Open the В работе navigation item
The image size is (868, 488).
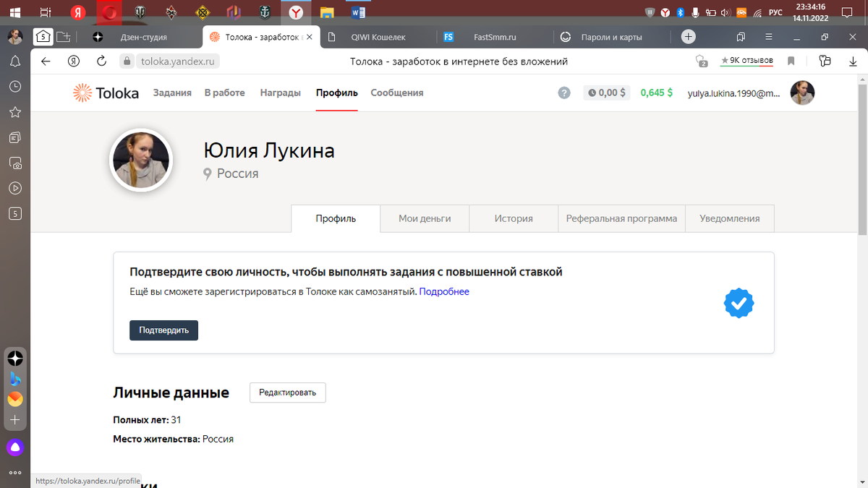pyautogui.click(x=224, y=93)
